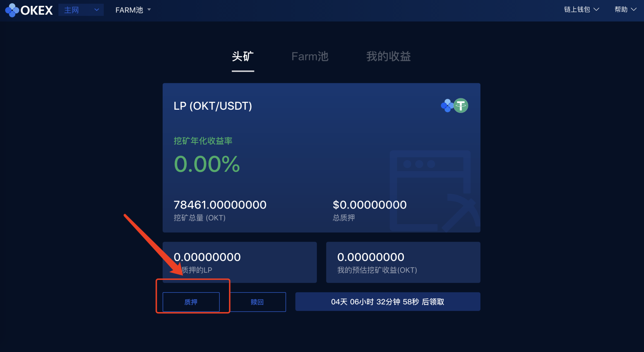Switch to 我的收益 tab
Screen dimensions: 644x352
[387, 55]
